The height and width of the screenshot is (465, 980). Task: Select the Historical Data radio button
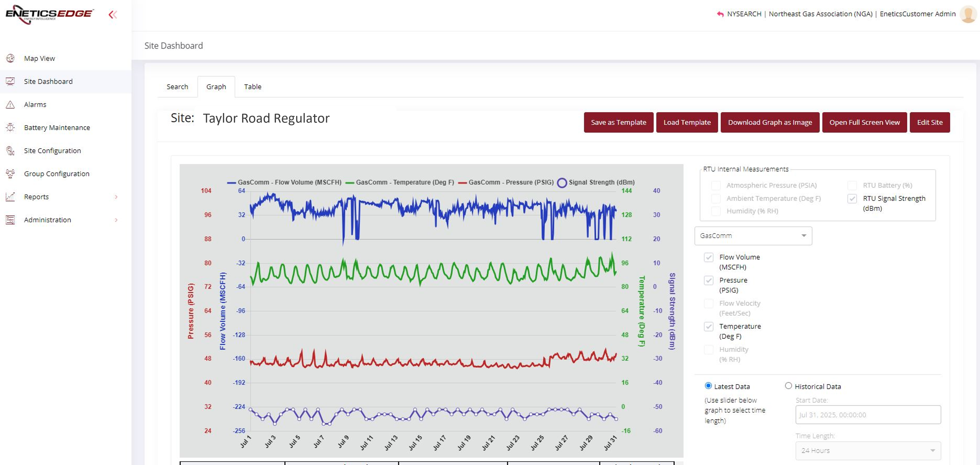[x=788, y=386]
